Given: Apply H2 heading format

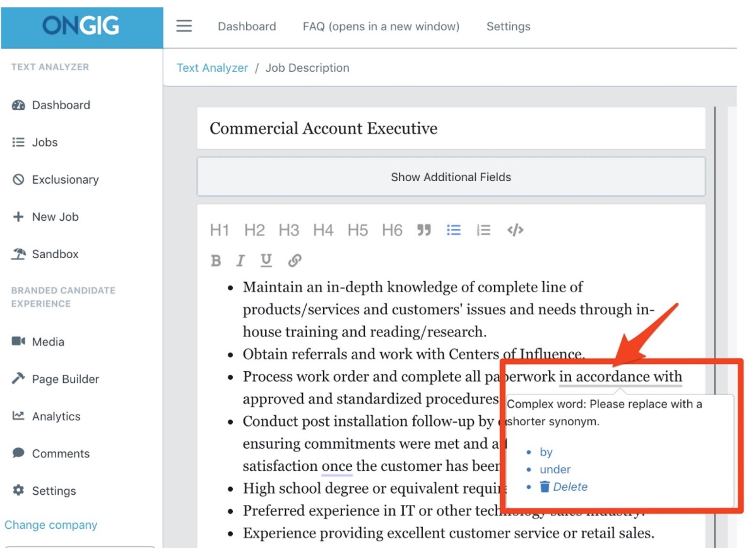Looking at the screenshot, I should (x=254, y=230).
